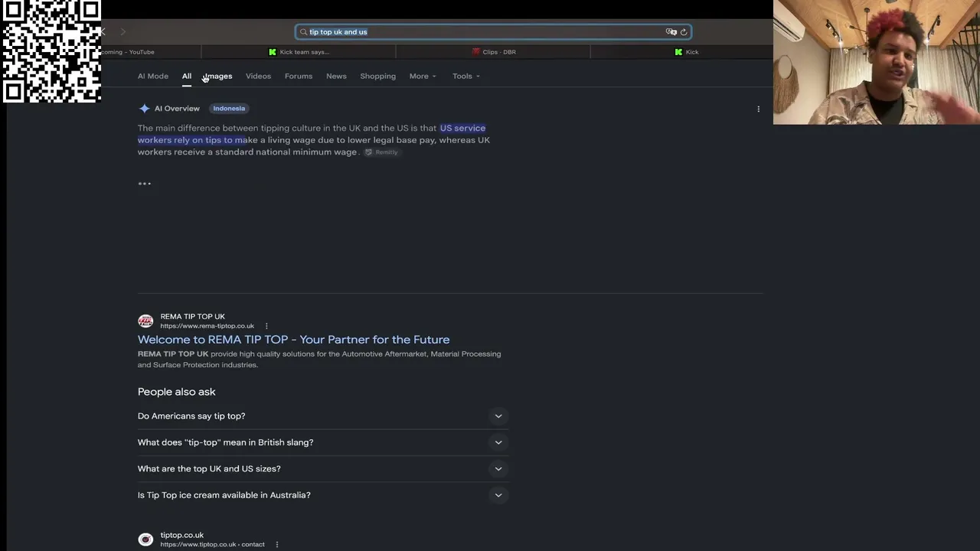Switch to the 'Kick team says...' browser tab
The width and height of the screenshot is (980, 551).
[299, 52]
